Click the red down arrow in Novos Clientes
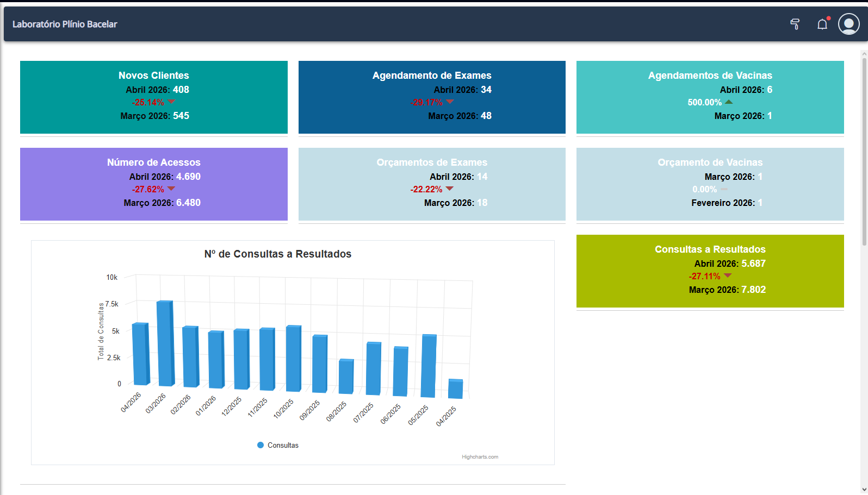The height and width of the screenshot is (495, 868). click(171, 102)
